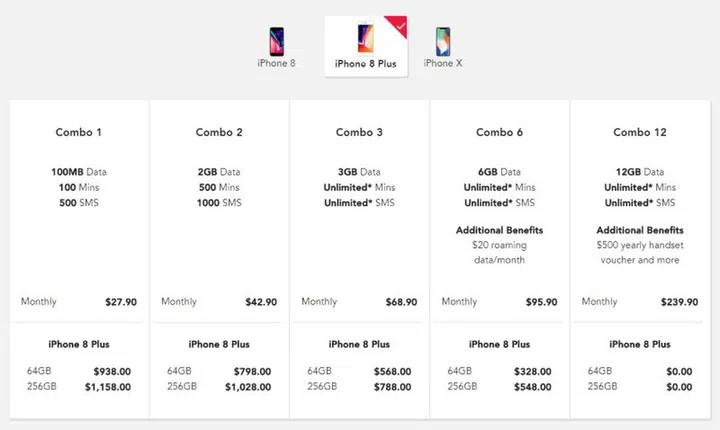Select the $1,028.00 256GB price
720x430 pixels.
pos(248,386)
